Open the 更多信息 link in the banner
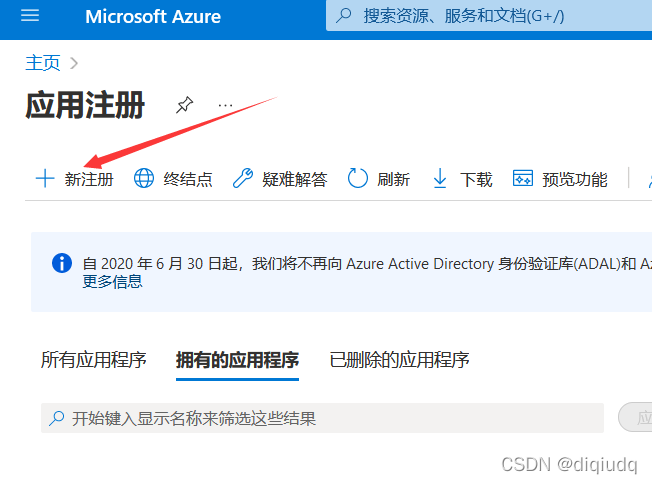Viewport: 652px width, 484px height. (112, 282)
